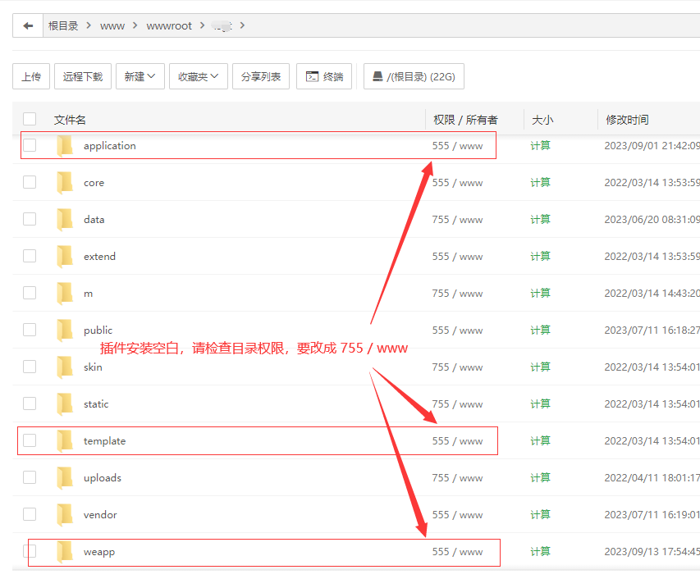Open the static folder icon
Viewport: 700px width, 588px height.
65,403
